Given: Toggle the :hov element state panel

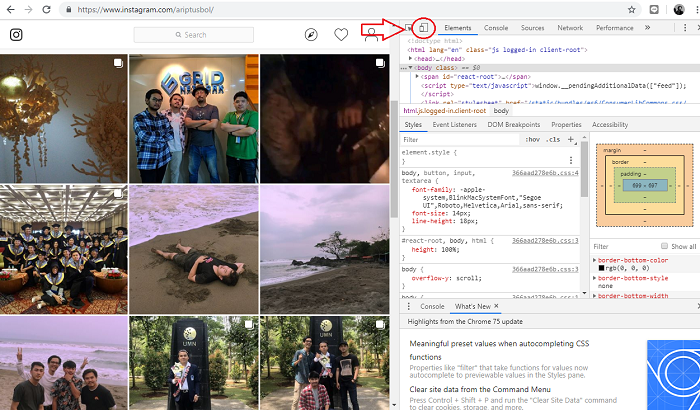Looking at the screenshot, I should (533, 139).
